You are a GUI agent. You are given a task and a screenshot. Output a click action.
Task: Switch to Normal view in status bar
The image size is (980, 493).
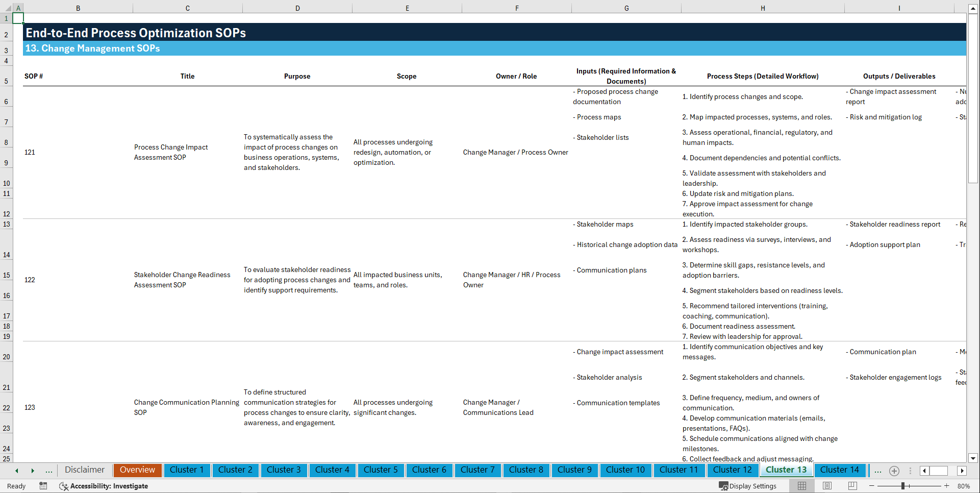click(x=801, y=486)
